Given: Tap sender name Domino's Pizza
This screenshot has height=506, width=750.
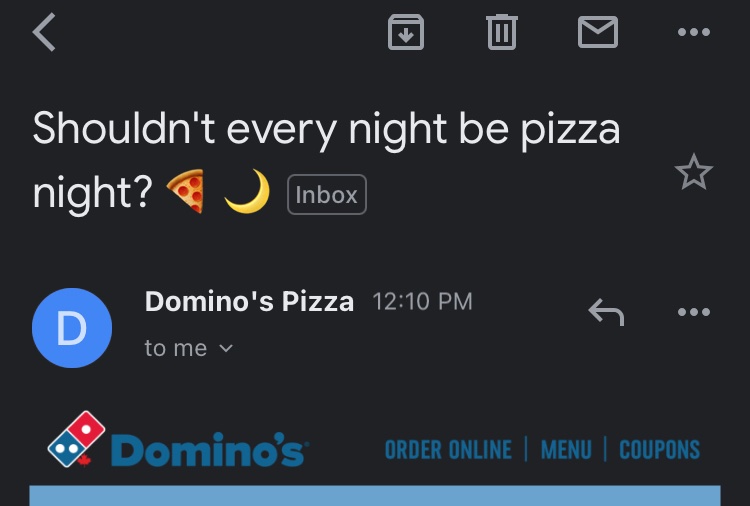Looking at the screenshot, I should 249,302.
